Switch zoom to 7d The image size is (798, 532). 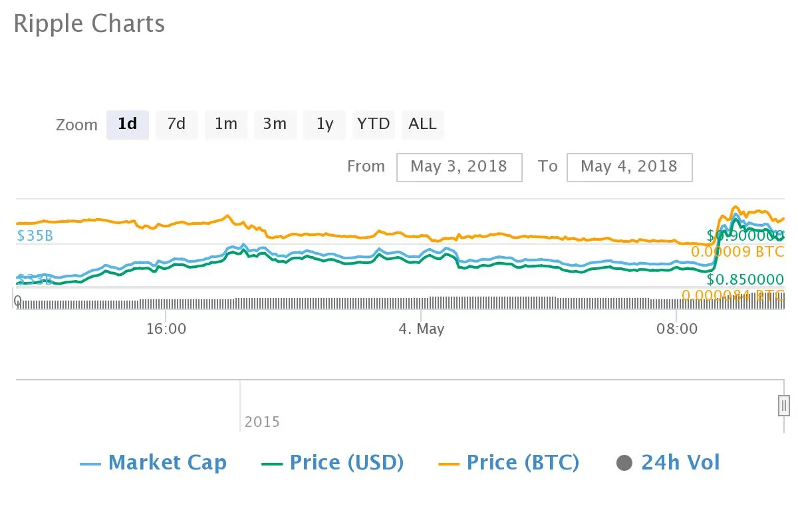coord(176,124)
